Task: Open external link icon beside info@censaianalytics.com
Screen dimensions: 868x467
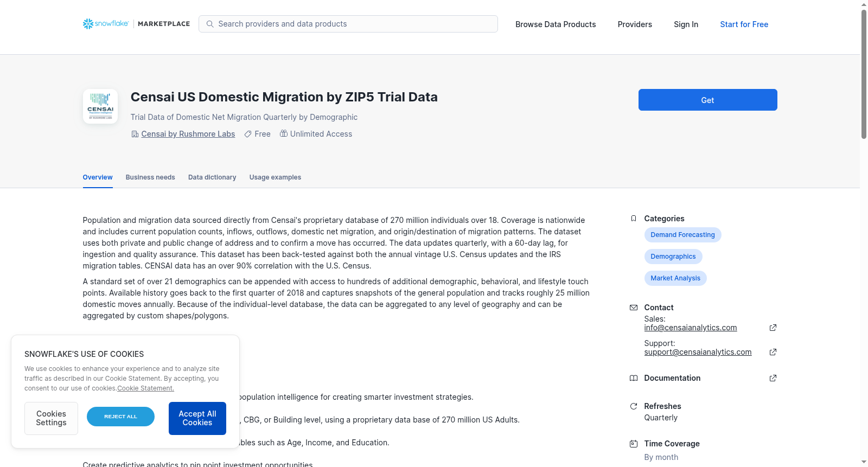Action: 773,328
